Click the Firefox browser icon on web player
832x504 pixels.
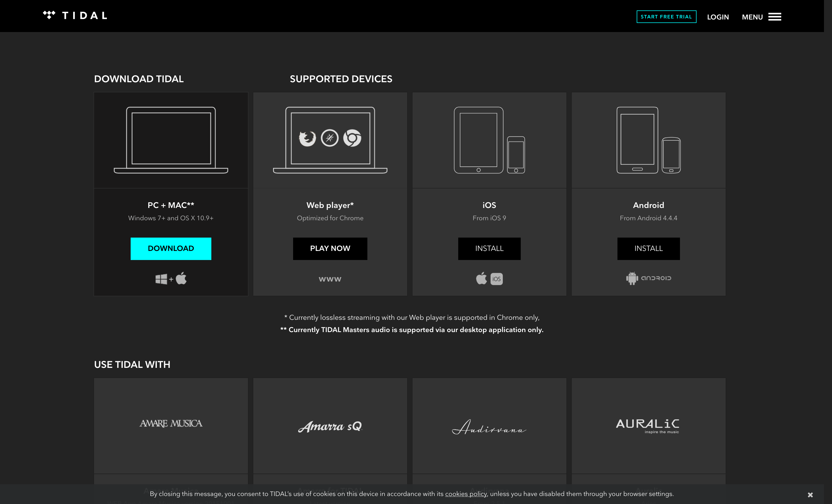pyautogui.click(x=307, y=138)
